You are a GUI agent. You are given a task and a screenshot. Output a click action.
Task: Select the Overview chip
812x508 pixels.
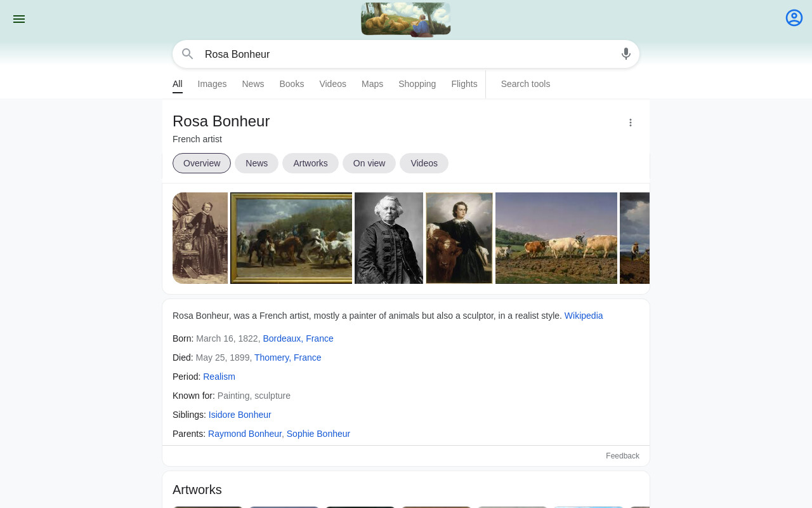[202, 163]
